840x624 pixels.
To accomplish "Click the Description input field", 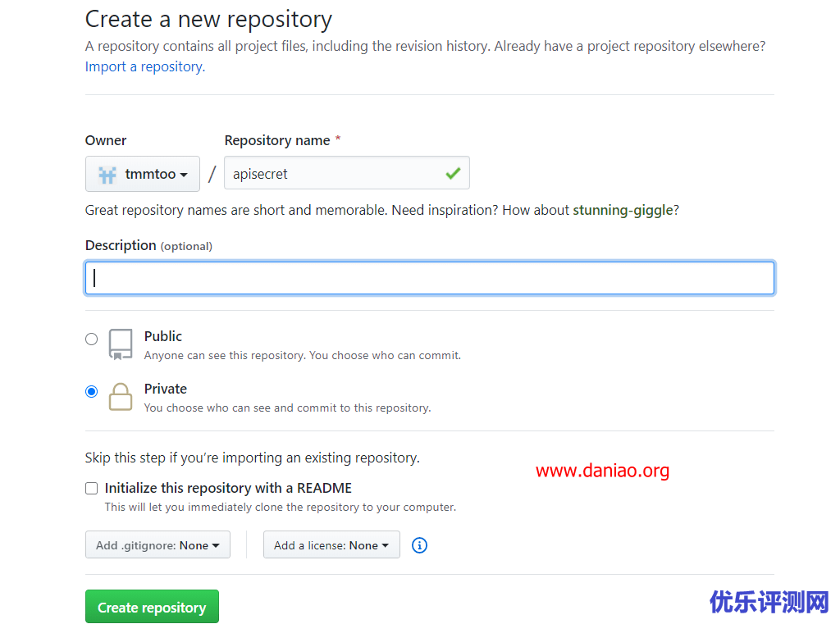I will 430,278.
